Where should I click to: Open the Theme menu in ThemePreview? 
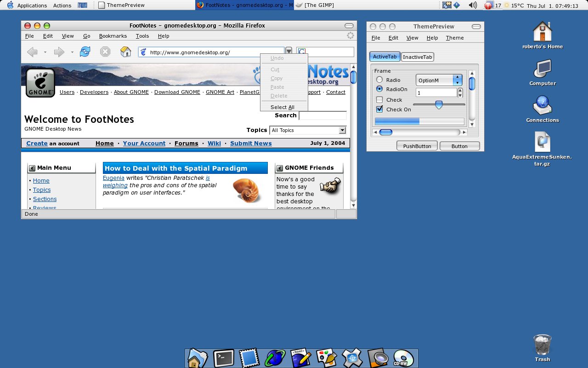tap(455, 38)
